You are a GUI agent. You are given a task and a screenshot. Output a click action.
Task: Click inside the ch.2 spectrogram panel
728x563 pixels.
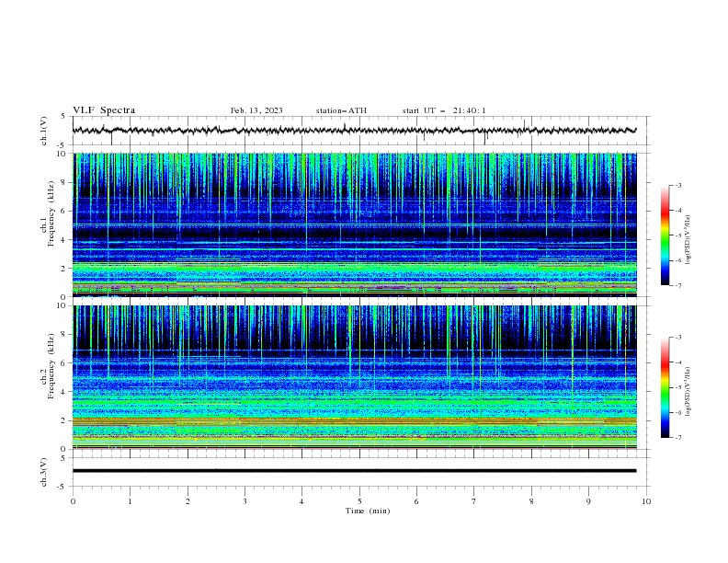[x=354, y=377]
